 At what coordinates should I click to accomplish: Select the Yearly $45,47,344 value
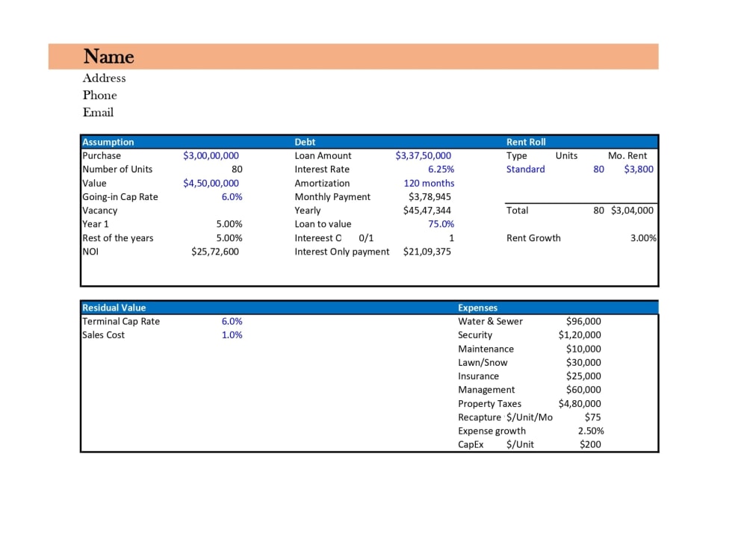(x=427, y=211)
